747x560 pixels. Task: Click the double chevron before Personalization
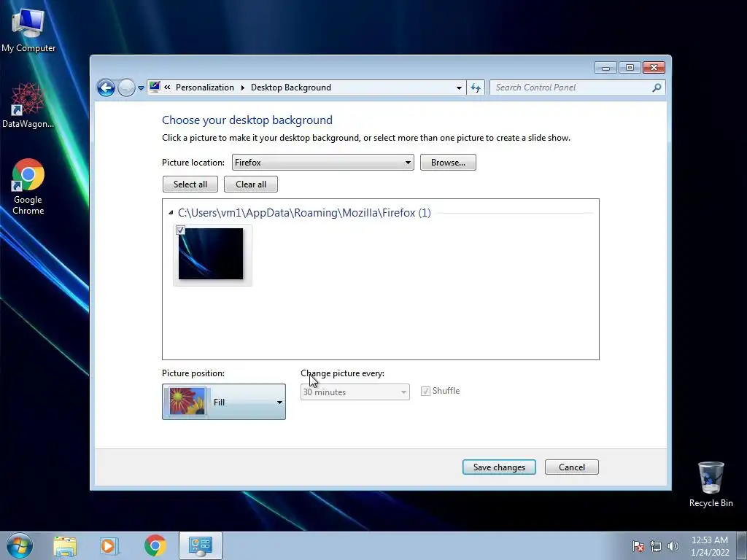point(167,87)
